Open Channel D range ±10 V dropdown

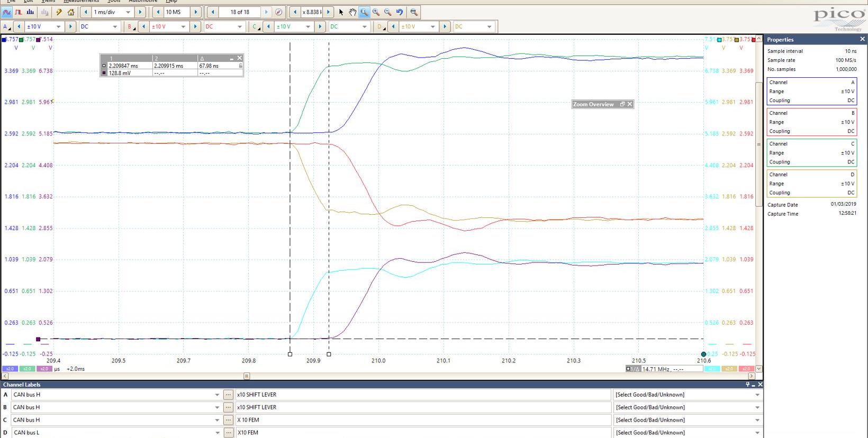tap(433, 26)
